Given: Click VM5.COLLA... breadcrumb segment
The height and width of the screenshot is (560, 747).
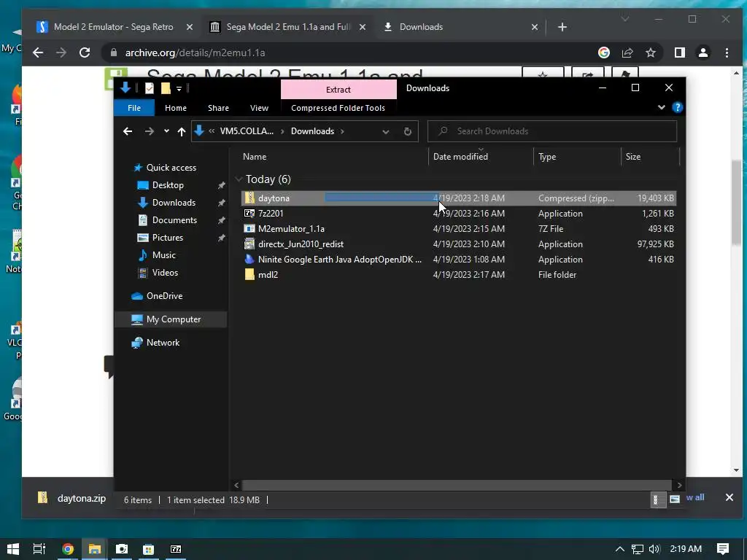Looking at the screenshot, I should click(247, 131).
